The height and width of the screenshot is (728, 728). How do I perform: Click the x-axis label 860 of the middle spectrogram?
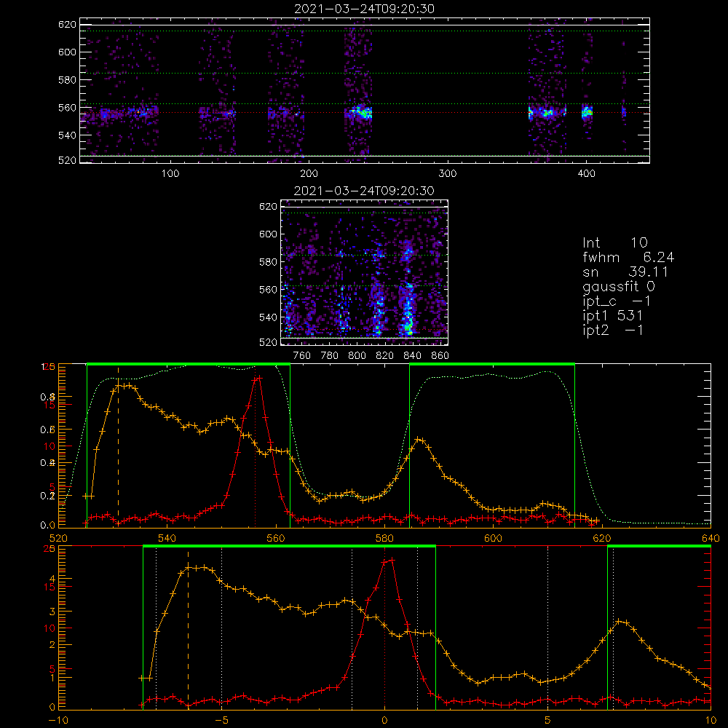[440, 356]
